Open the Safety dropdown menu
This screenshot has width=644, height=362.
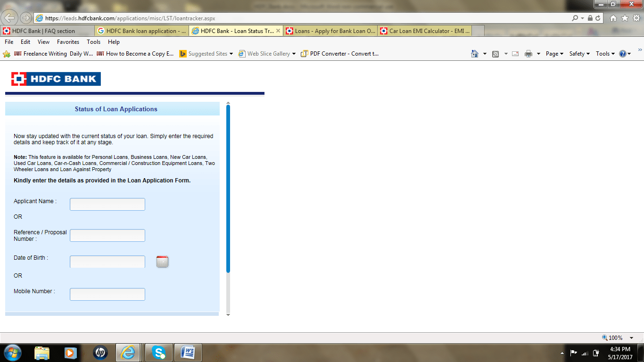tap(579, 54)
